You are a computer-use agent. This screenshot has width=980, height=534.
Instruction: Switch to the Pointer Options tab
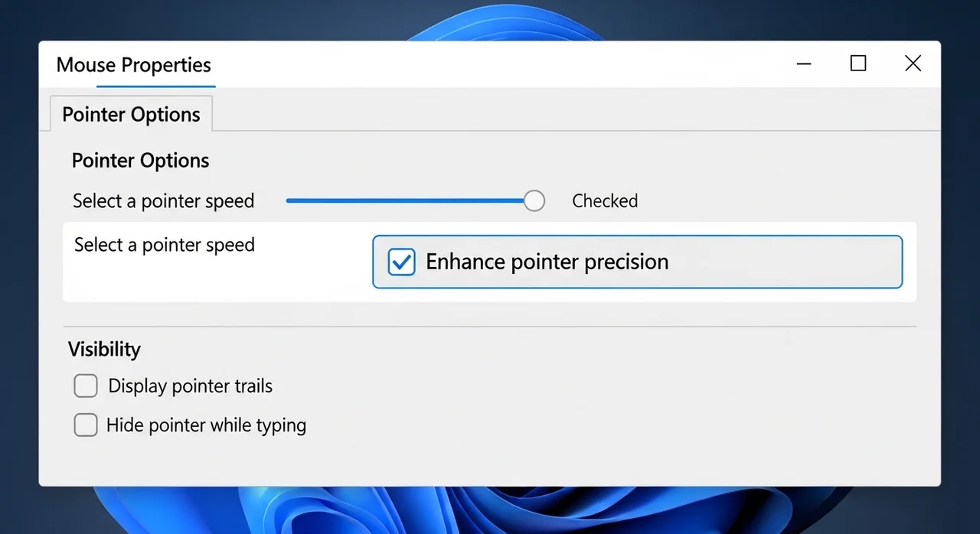131,115
